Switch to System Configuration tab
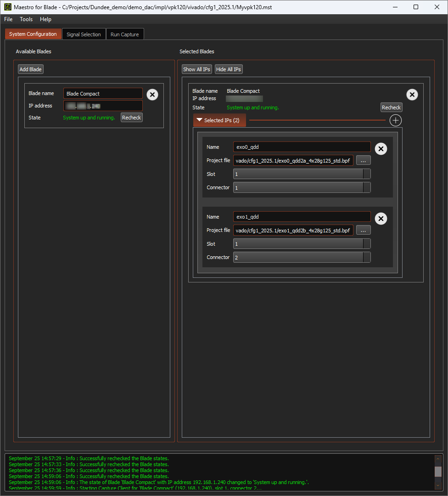This screenshot has height=496, width=448. (x=33, y=34)
